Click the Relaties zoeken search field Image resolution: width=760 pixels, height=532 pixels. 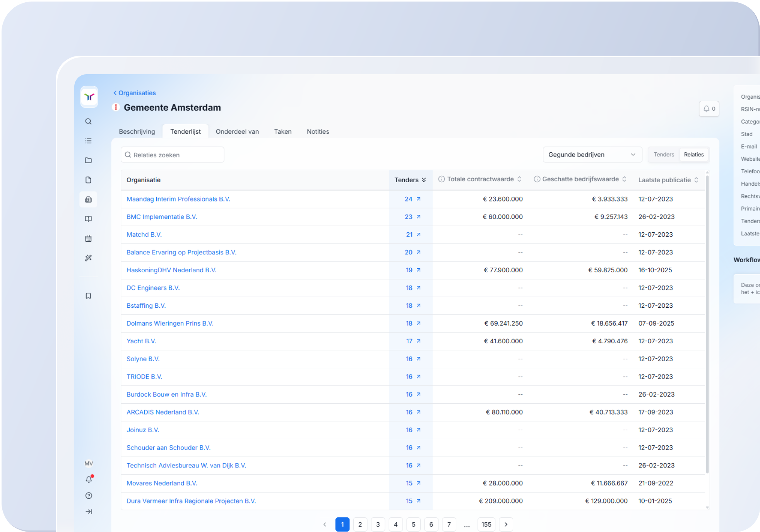[173, 155]
